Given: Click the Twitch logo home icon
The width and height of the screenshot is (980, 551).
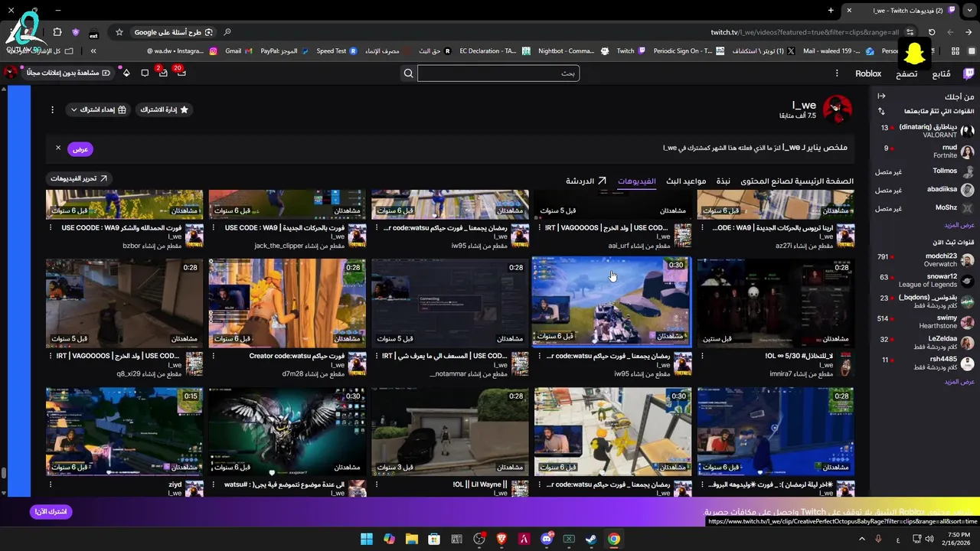Looking at the screenshot, I should 969,73.
